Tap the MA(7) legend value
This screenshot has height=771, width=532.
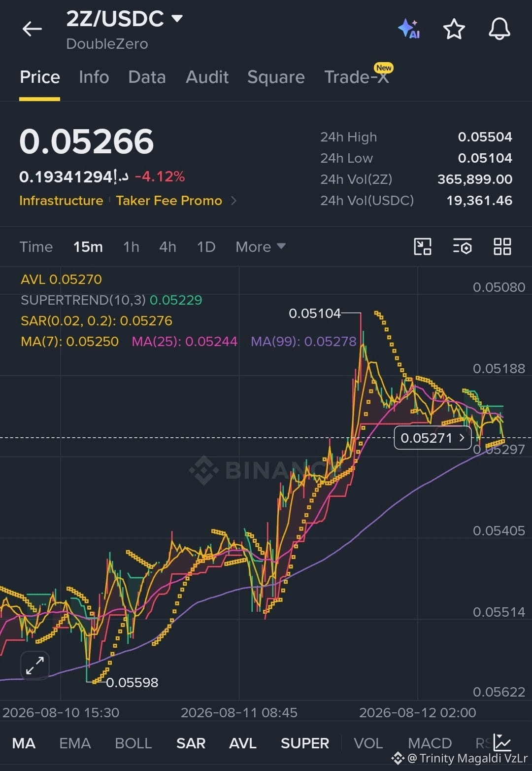(70, 341)
